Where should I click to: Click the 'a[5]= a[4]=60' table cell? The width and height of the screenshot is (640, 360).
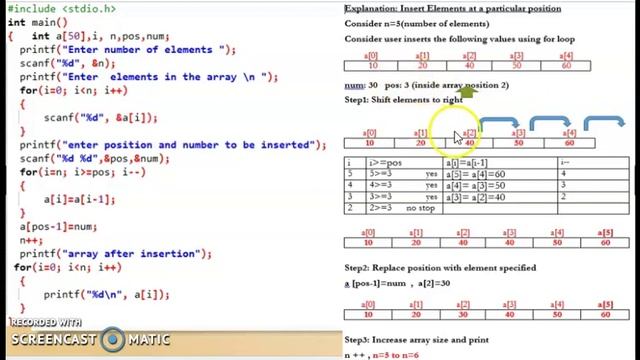[500, 174]
